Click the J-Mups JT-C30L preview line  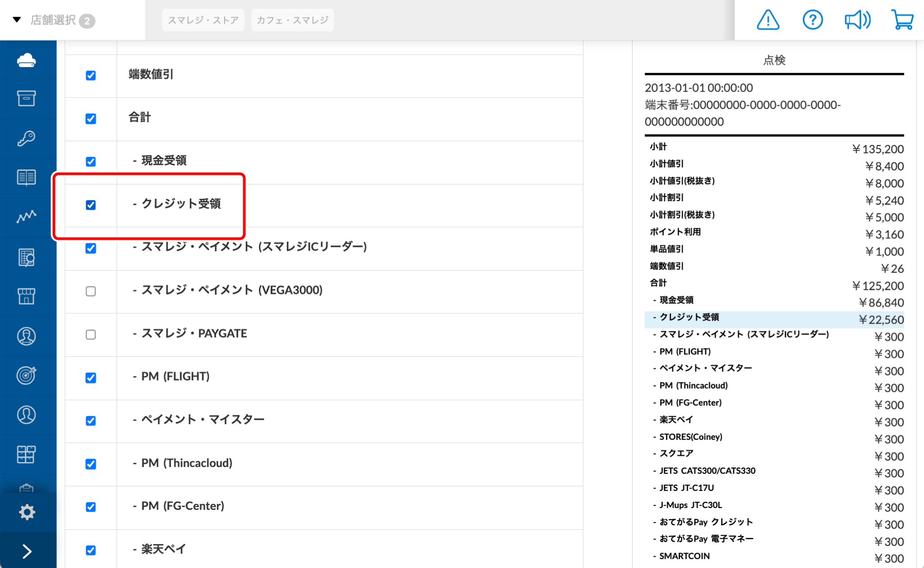click(774, 507)
